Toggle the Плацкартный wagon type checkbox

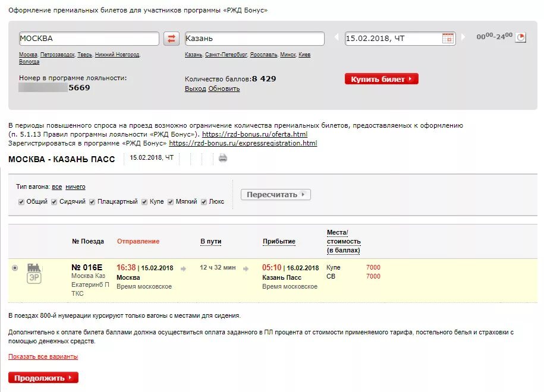coord(92,202)
